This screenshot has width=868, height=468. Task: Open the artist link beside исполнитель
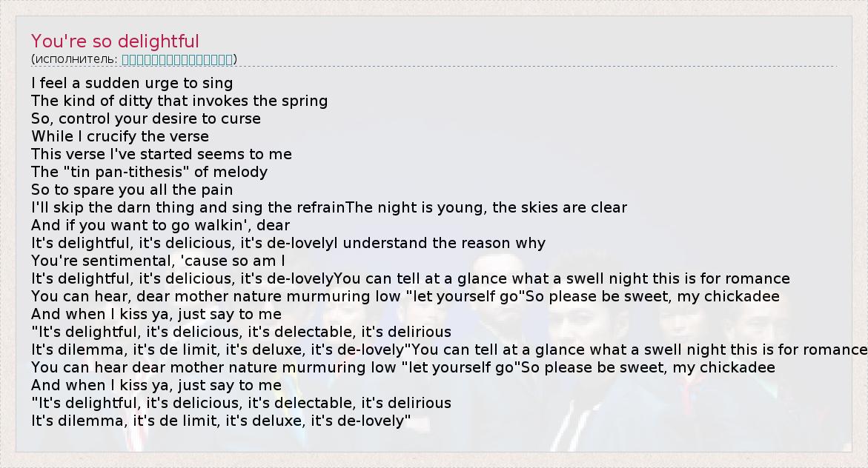177,59
